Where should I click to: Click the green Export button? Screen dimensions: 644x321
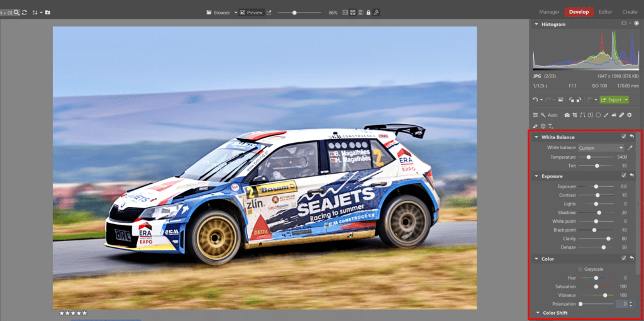(613, 99)
